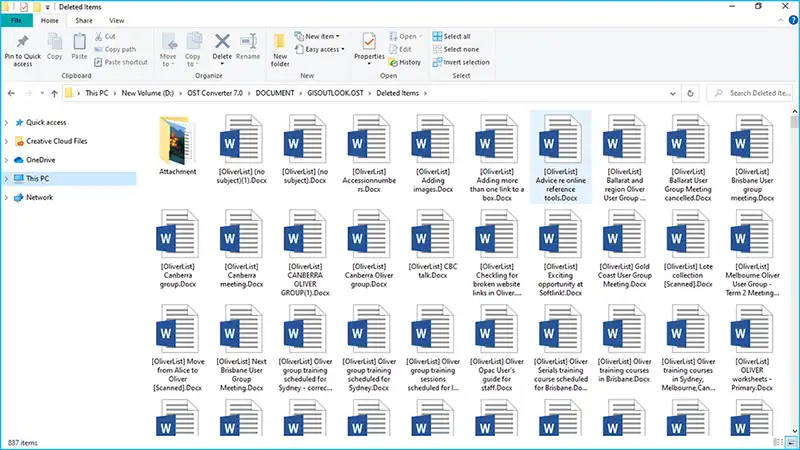Open the Attachment folder thumbnail

click(178, 140)
